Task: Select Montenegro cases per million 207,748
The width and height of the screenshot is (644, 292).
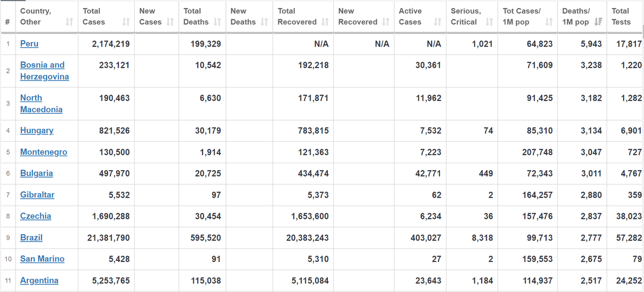Action: point(537,152)
